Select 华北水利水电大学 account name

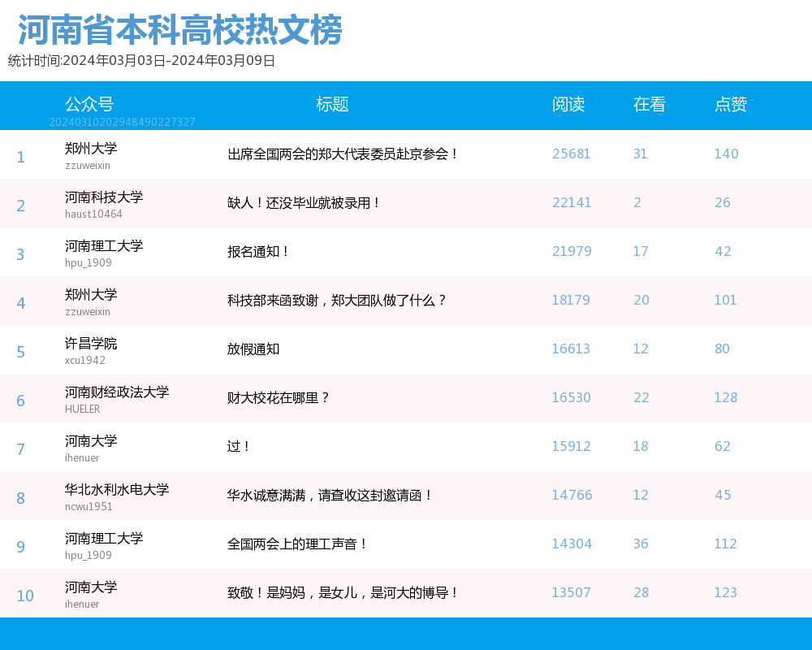[x=117, y=489]
